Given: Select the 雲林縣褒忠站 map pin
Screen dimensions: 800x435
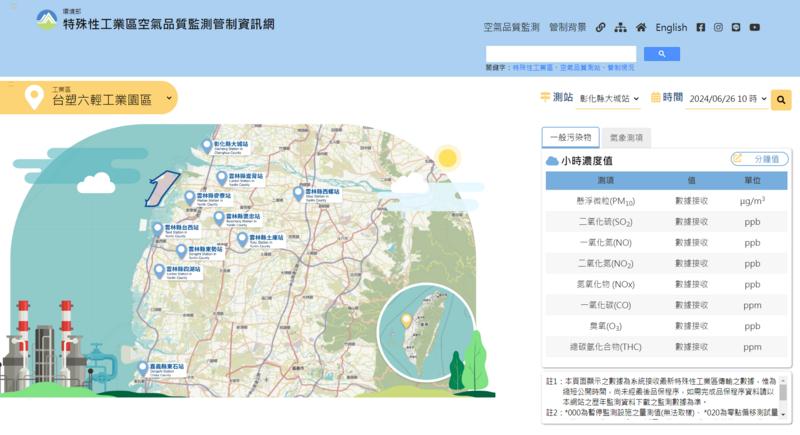Looking at the screenshot, I should tap(219, 218).
